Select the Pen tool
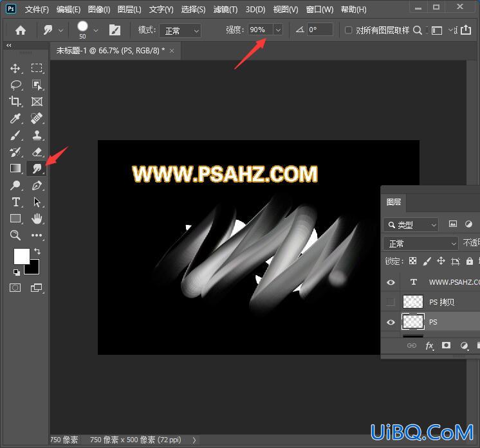 (37, 185)
